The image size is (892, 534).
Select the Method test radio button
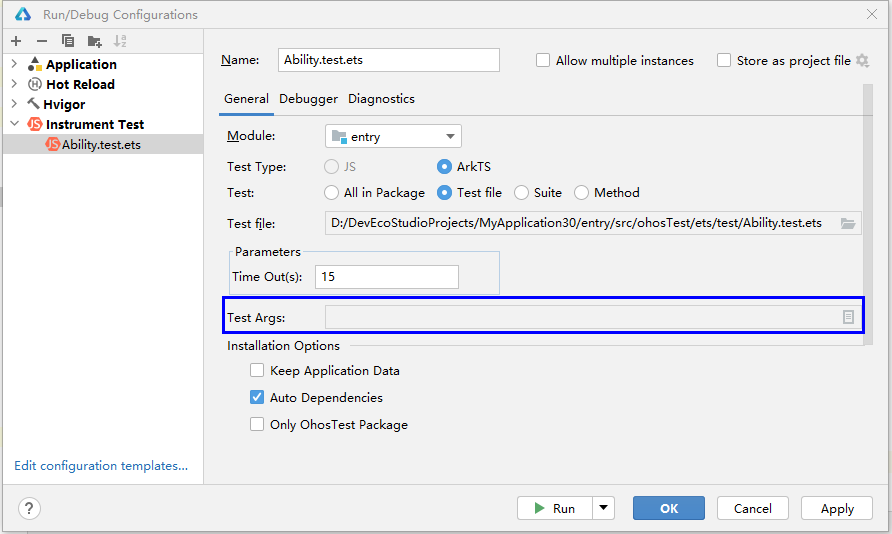pyautogui.click(x=582, y=193)
